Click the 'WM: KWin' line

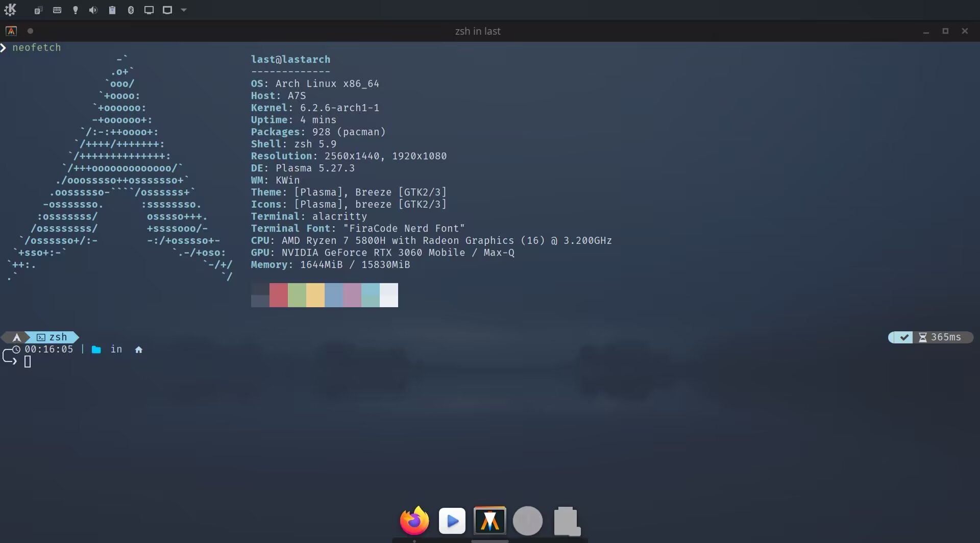[275, 180]
